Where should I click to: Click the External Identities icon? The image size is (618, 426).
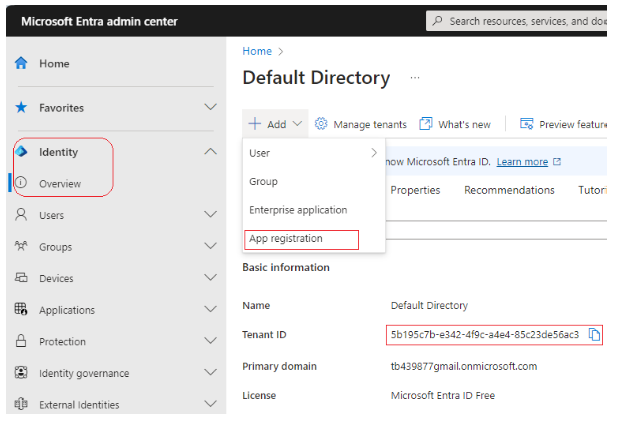21,404
